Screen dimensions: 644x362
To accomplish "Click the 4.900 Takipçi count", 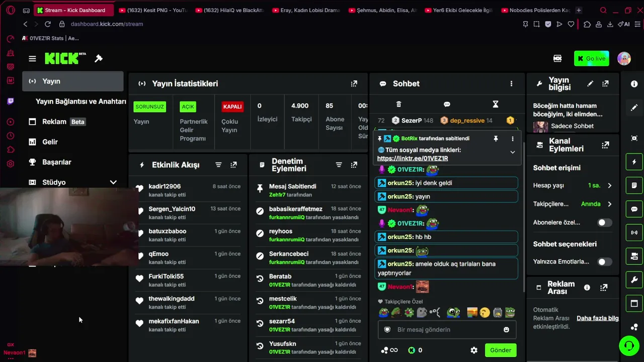I will pos(300,112).
